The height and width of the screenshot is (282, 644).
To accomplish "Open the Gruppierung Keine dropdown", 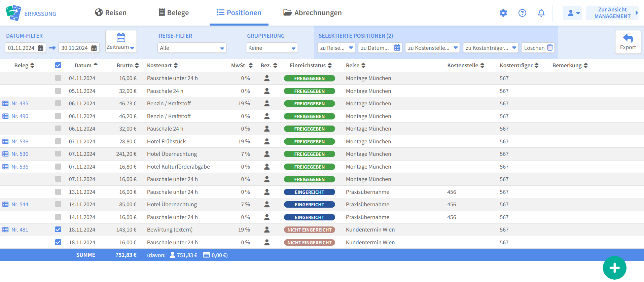I will (x=272, y=48).
